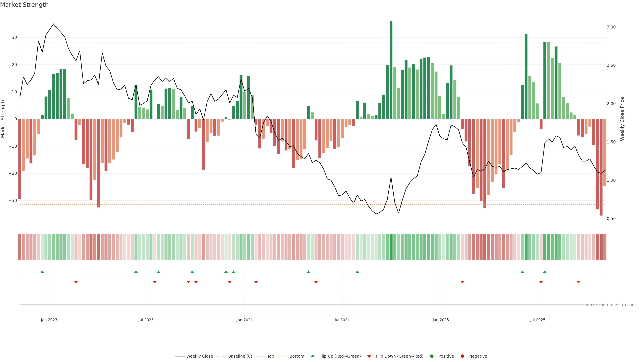Screen dimensions: 644x362
Task: Click the Market Strength chart title
Action: click(x=24, y=5)
